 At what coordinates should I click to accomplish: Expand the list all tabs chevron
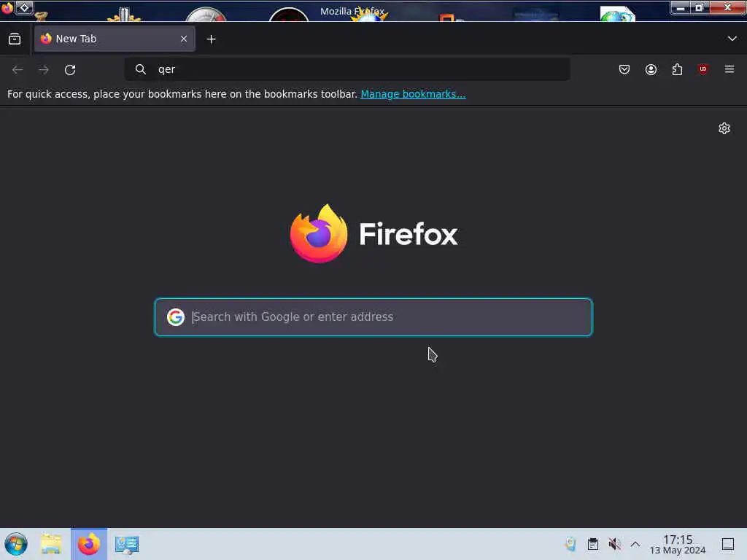[x=732, y=39]
